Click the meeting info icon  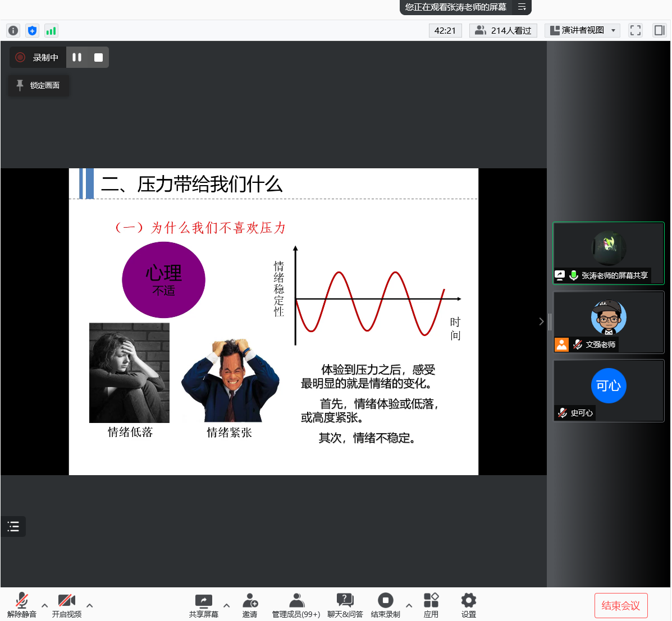13,31
